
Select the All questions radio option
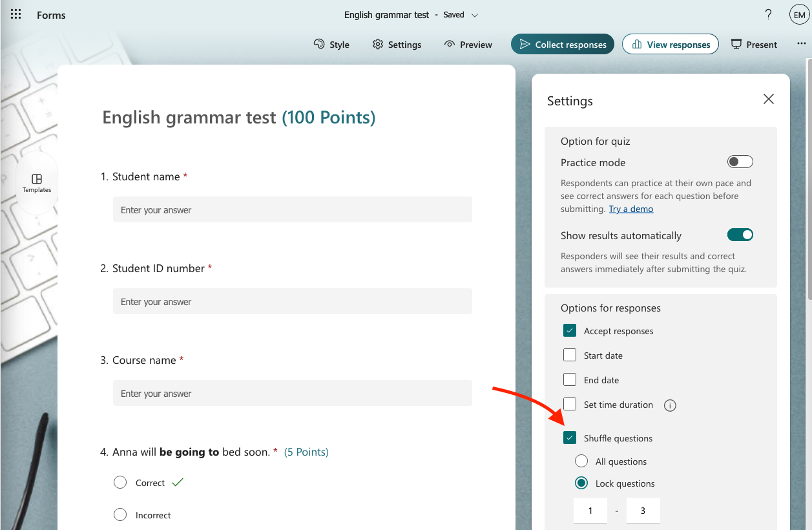581,461
